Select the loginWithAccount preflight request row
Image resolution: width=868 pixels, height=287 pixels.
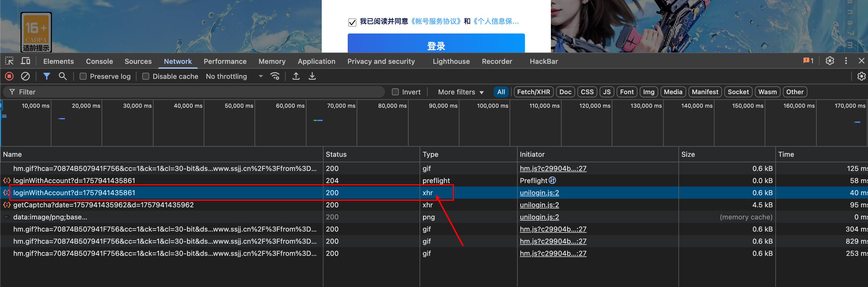point(434,180)
